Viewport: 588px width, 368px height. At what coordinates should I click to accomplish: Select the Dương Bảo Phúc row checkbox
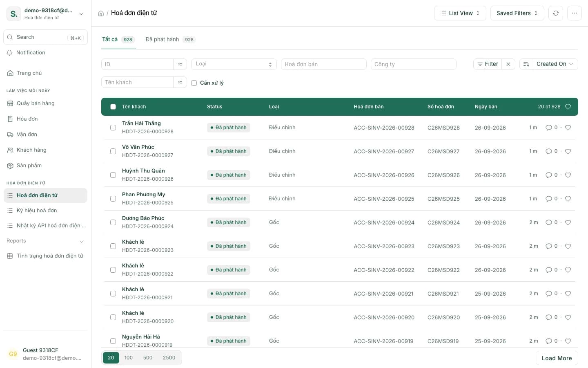113,222
